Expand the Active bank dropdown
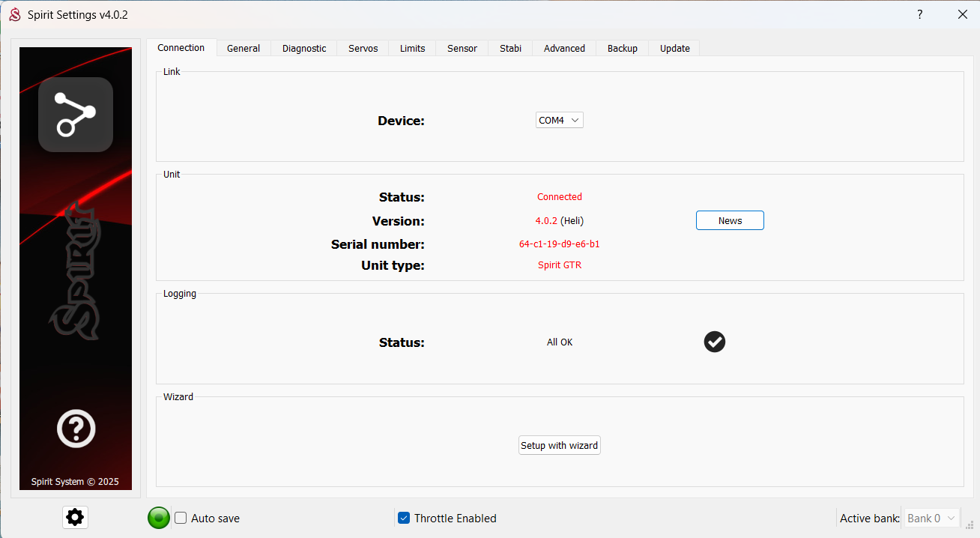980x538 pixels. pos(932,518)
